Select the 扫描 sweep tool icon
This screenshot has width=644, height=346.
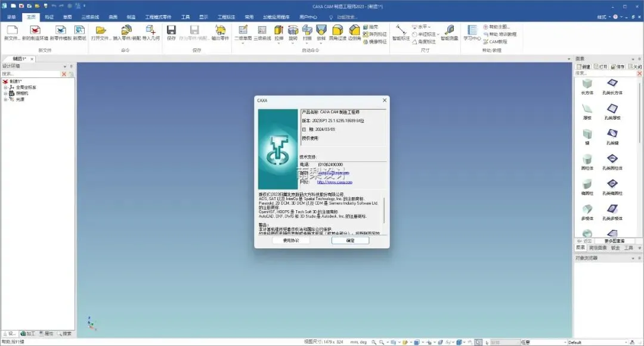point(307,30)
